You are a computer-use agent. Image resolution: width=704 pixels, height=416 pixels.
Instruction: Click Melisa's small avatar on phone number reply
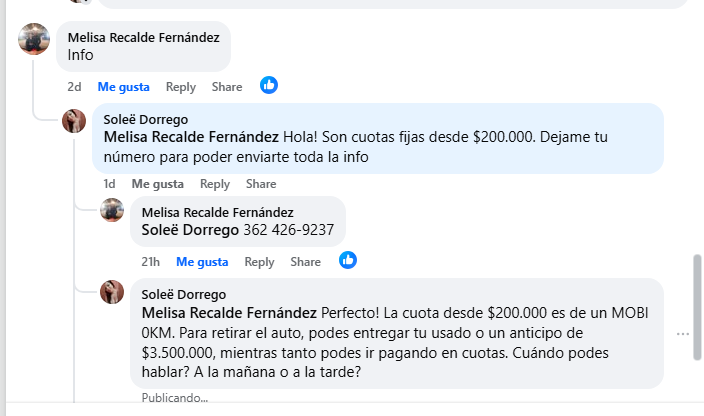(112, 210)
